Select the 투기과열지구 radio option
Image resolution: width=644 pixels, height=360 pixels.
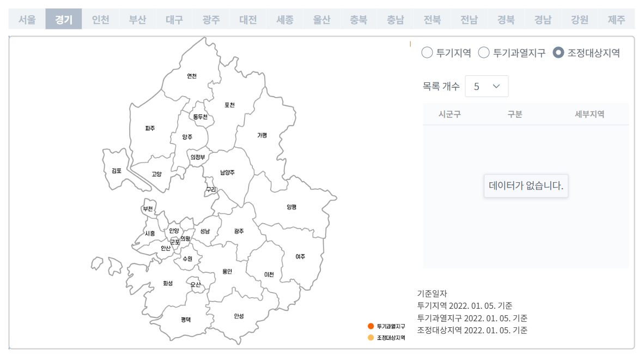(x=483, y=53)
